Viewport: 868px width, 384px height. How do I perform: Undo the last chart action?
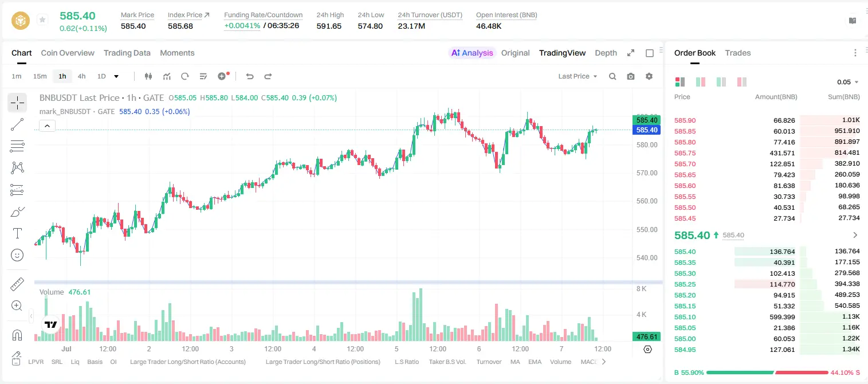pos(250,76)
